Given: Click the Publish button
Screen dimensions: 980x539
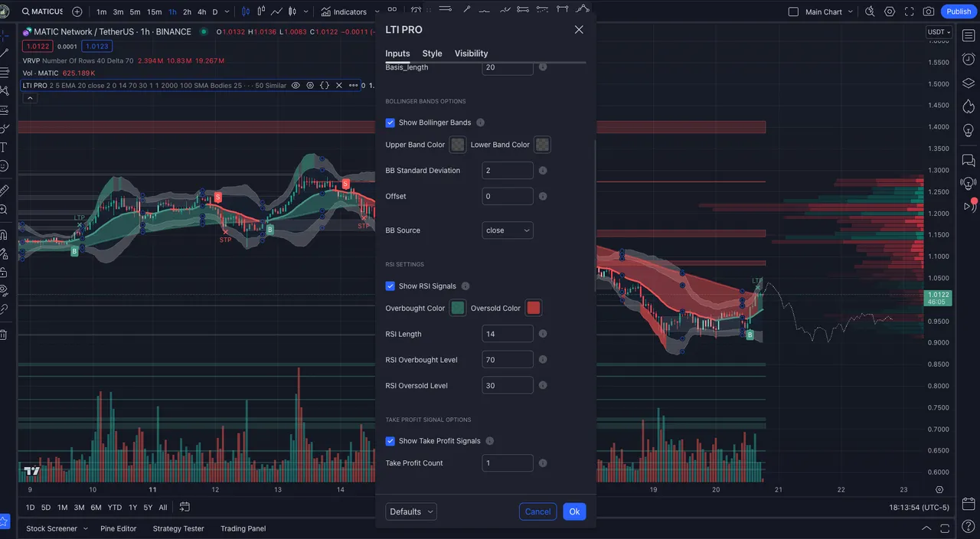Looking at the screenshot, I should (x=959, y=11).
